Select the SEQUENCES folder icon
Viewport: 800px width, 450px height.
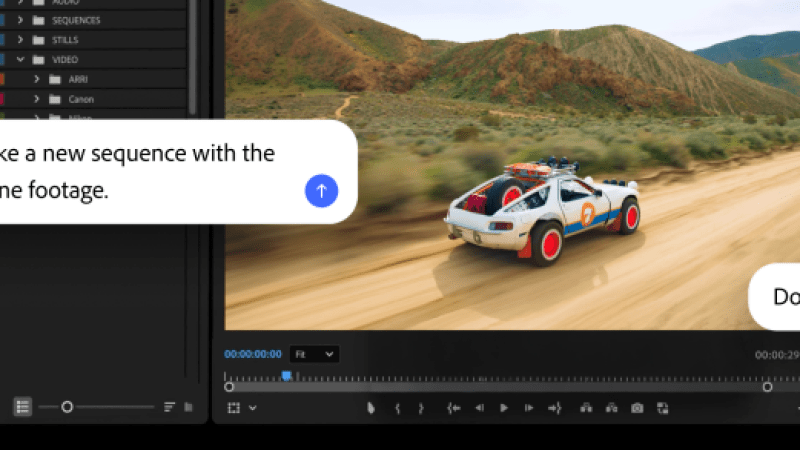(x=38, y=20)
